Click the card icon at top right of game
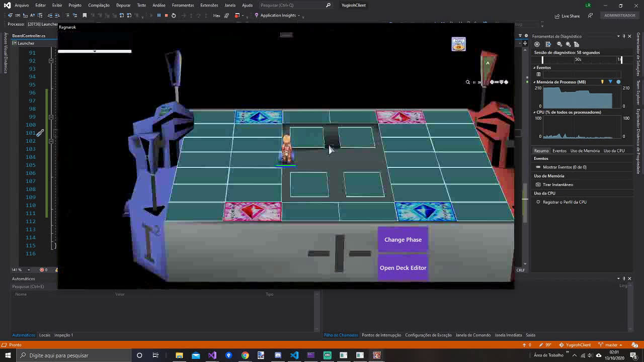The image size is (644, 362). tap(458, 44)
